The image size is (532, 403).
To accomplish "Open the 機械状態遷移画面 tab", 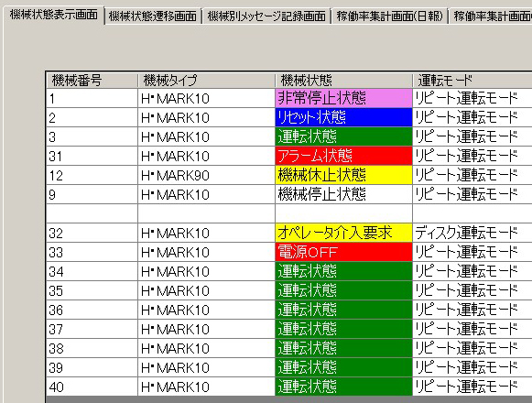I will [153, 16].
